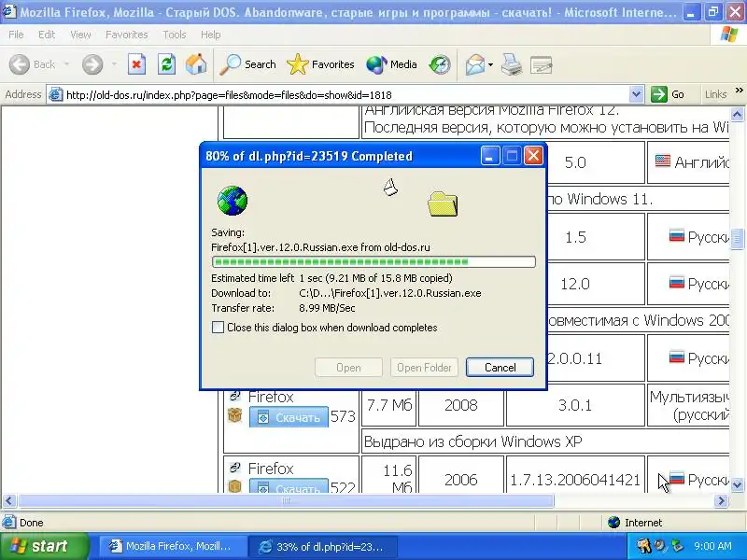
Task: Open the View menu
Action: [x=80, y=35]
